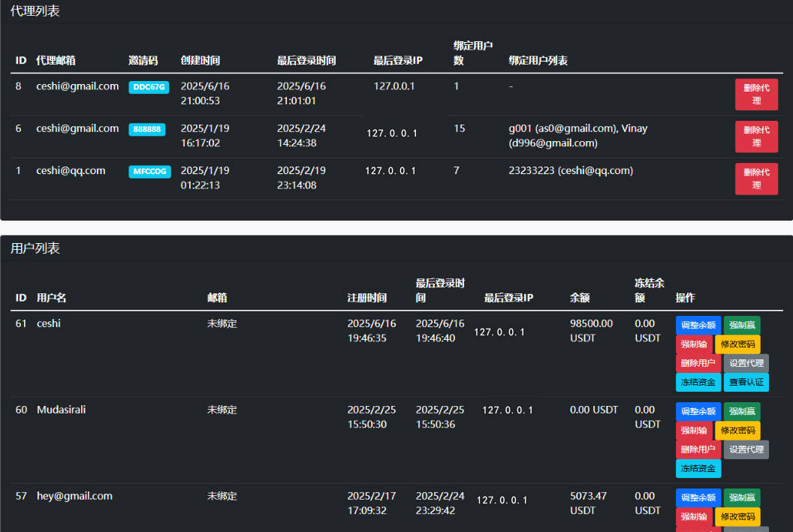Click 删除用户 for user ceshi
Viewport: 793px width, 532px height.
698,363
